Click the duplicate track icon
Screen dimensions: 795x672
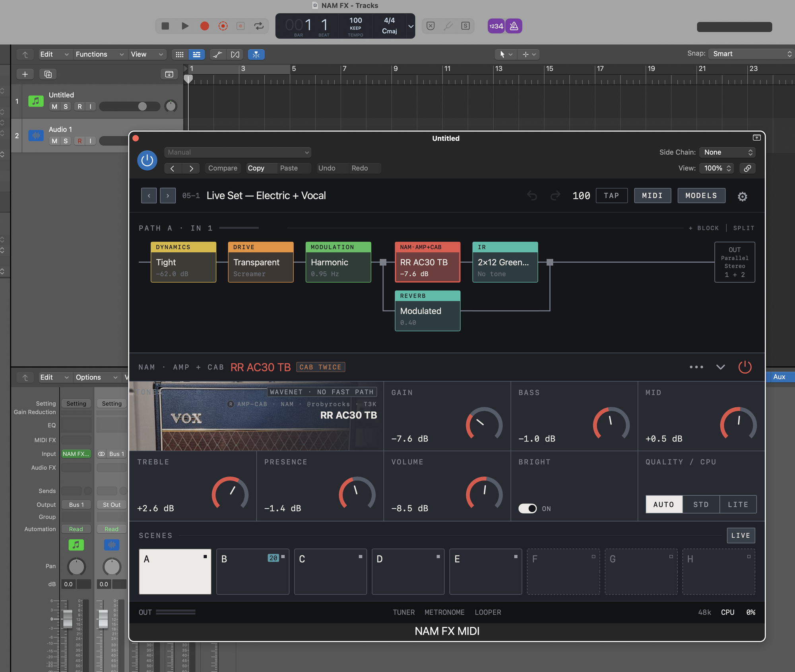pos(48,74)
